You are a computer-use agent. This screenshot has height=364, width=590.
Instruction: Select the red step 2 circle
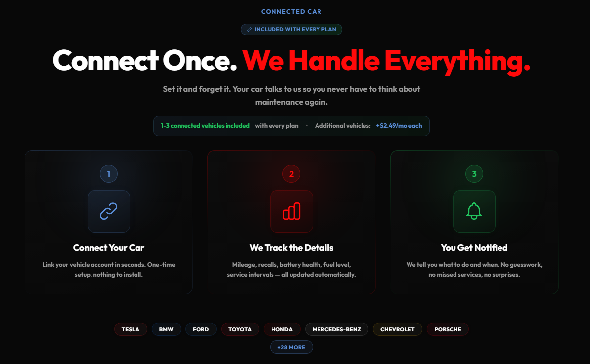[291, 174]
